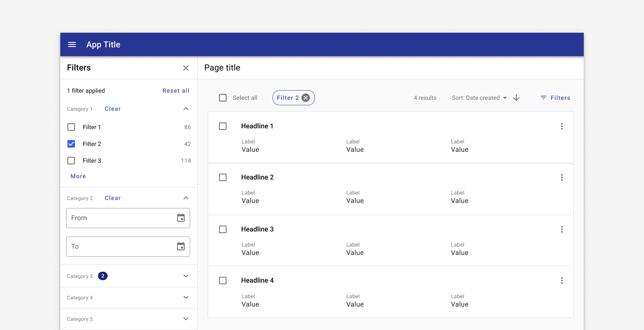Viewport: 644px width, 330px height.
Task: Click the Filters panel heading
Action: [x=79, y=68]
